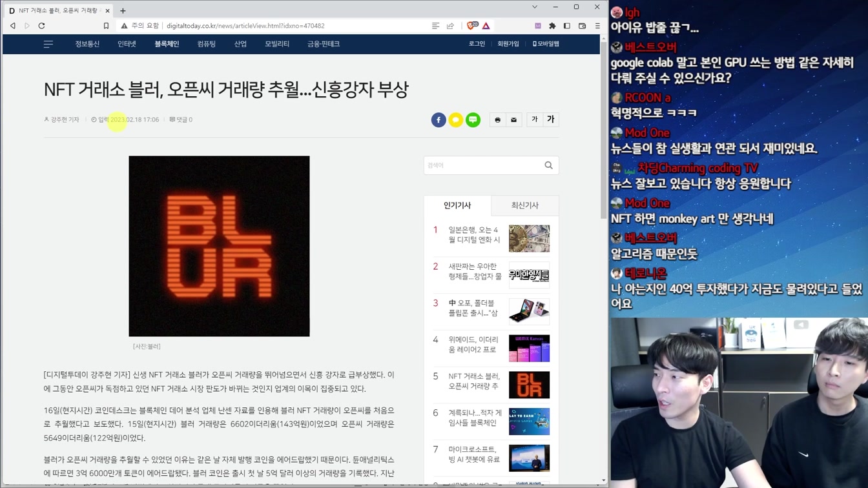Open the 금융·핀테크 menu
The image size is (868, 488).
324,44
